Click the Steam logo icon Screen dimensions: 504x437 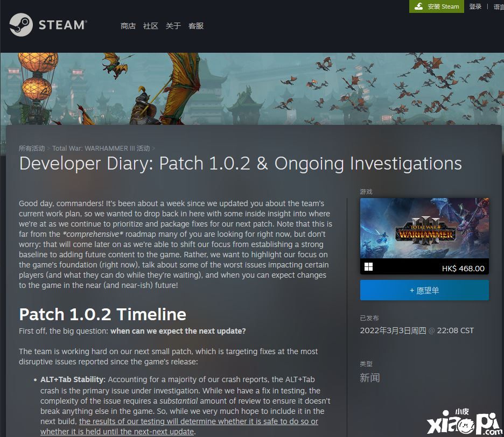[x=21, y=25]
